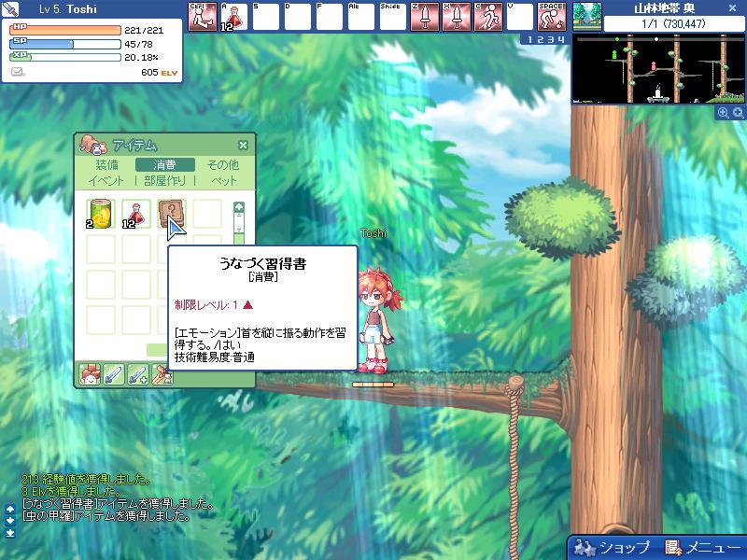Viewport: 747px width, 560px height.
Task: Click the empty fourth slot in the first inventory row
Action: (207, 214)
